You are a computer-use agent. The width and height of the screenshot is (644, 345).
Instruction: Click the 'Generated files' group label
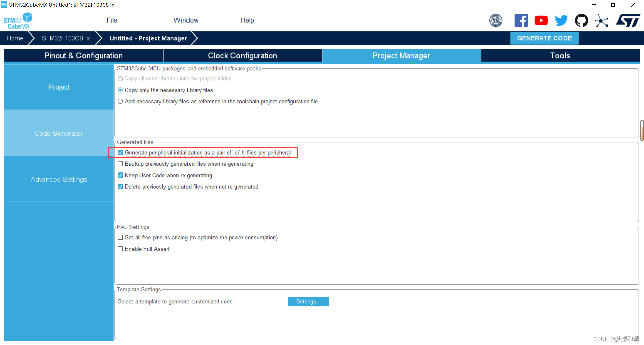coord(135,142)
